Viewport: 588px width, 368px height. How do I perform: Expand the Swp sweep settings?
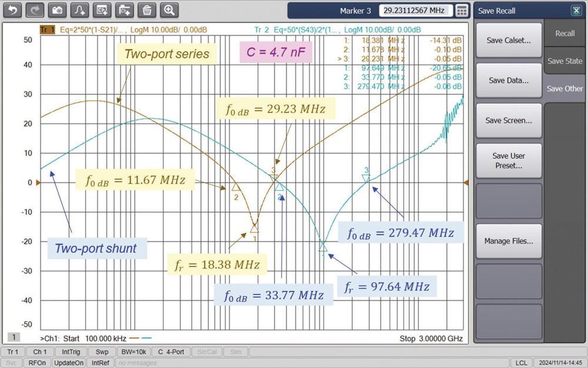(x=102, y=352)
